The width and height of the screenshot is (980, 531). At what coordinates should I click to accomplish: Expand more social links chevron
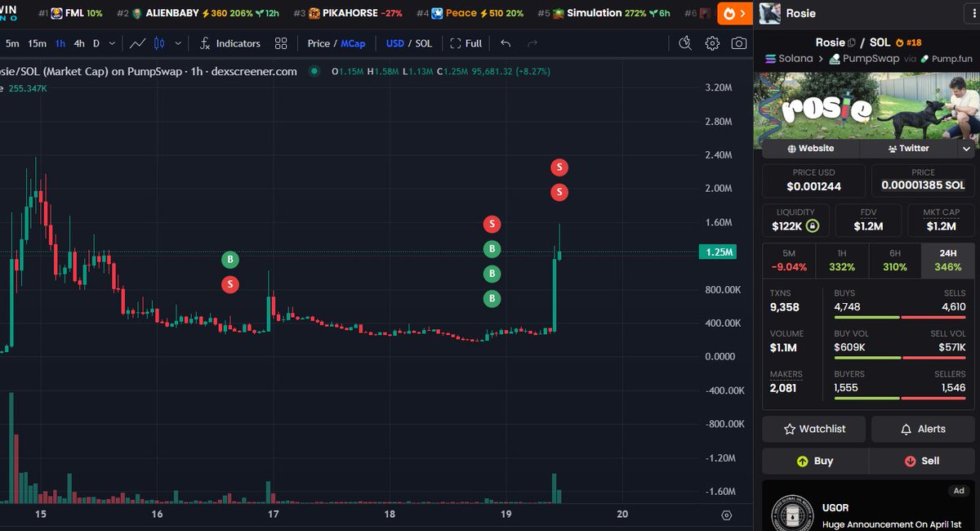pos(967,149)
